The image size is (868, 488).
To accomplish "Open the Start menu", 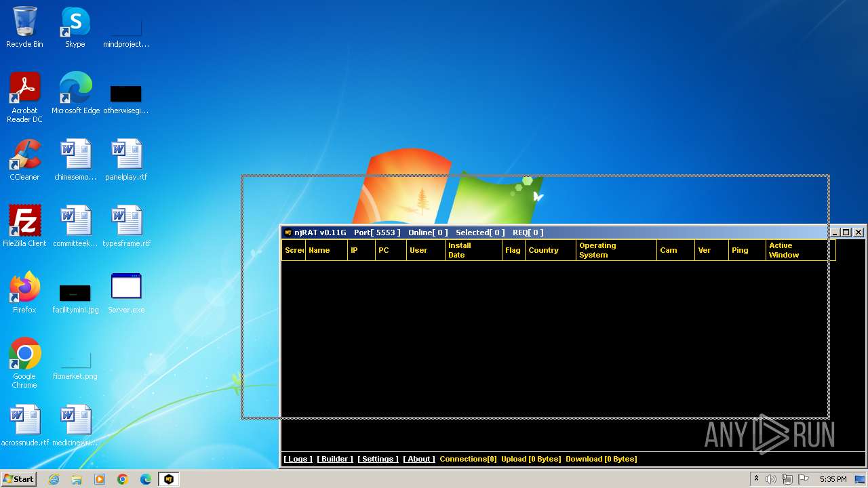I will (x=18, y=479).
